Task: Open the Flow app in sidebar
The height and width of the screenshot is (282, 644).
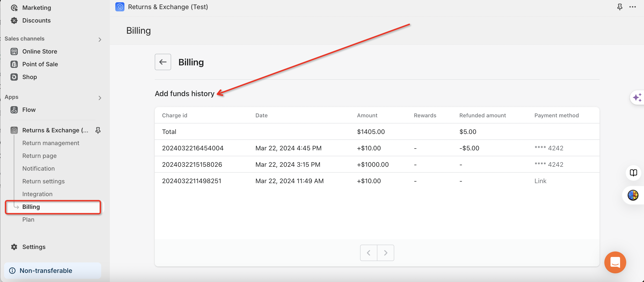Action: [x=29, y=110]
